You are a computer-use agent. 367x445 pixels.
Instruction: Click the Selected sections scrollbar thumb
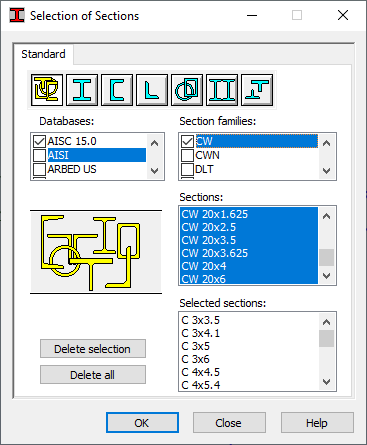click(x=327, y=338)
